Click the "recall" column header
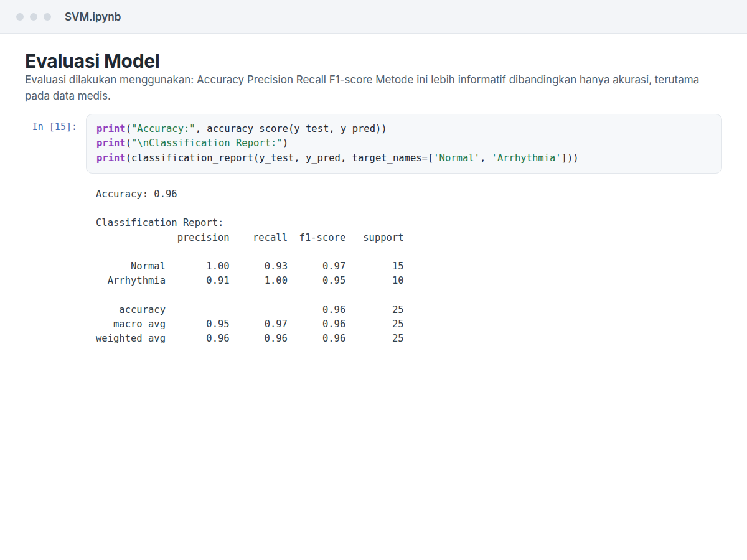This screenshot has height=560, width=747. pos(270,238)
